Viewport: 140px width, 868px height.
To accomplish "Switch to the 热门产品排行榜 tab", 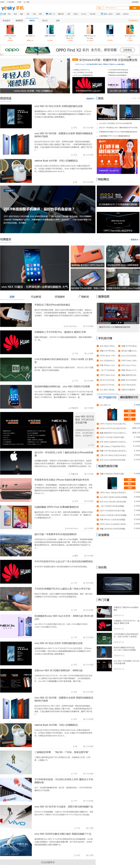I will point(107,397).
